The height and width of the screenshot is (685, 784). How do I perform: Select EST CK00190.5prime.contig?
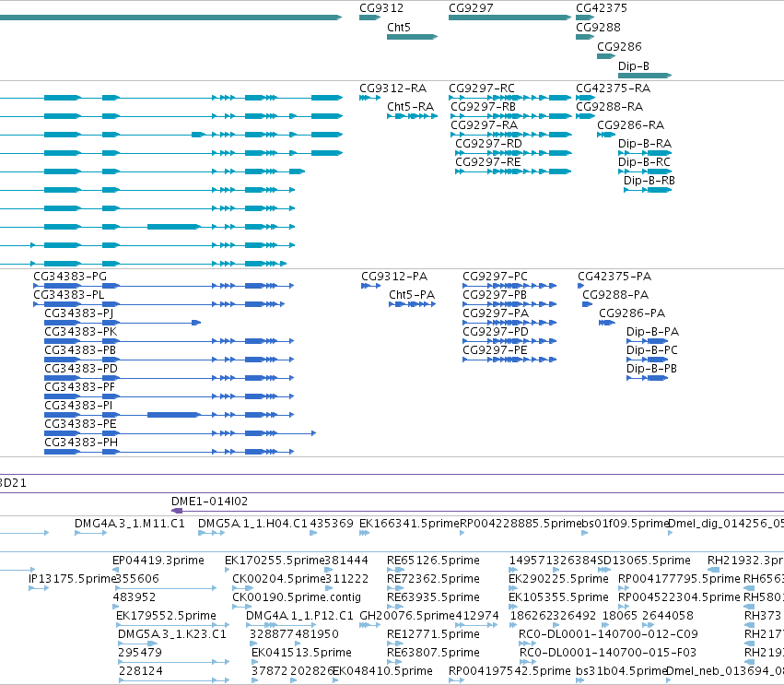click(x=297, y=597)
